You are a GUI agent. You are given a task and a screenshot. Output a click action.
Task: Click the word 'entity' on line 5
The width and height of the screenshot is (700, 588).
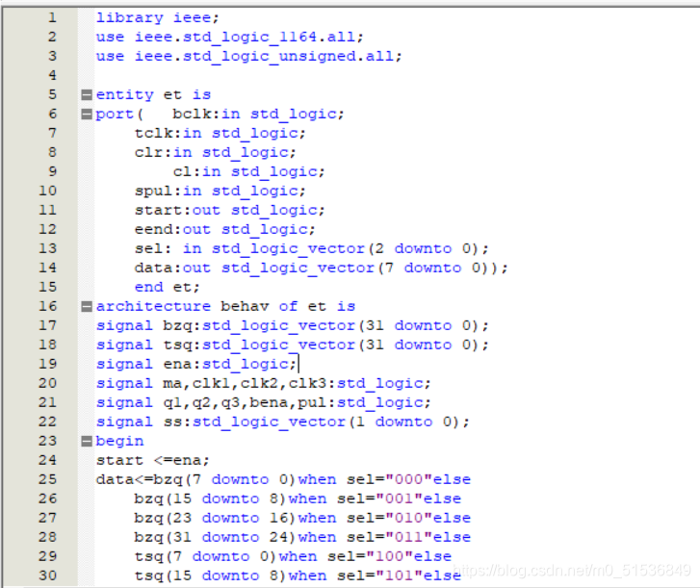(124, 94)
